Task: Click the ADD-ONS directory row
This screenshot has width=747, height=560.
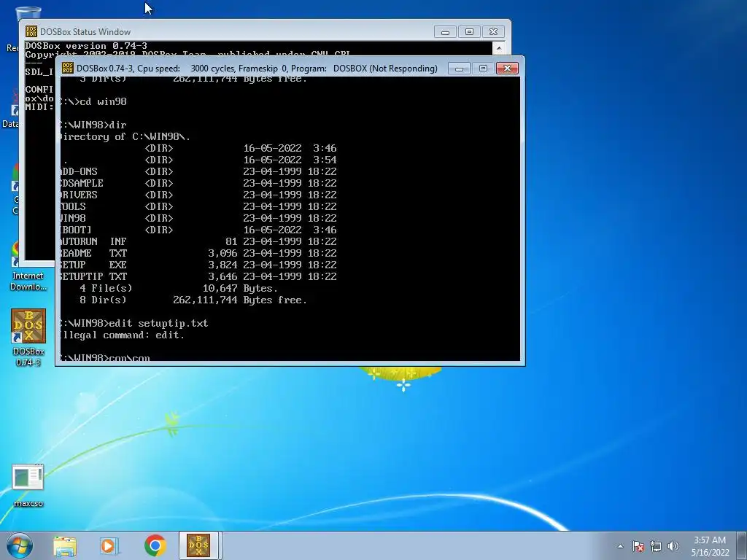Action: (x=198, y=171)
